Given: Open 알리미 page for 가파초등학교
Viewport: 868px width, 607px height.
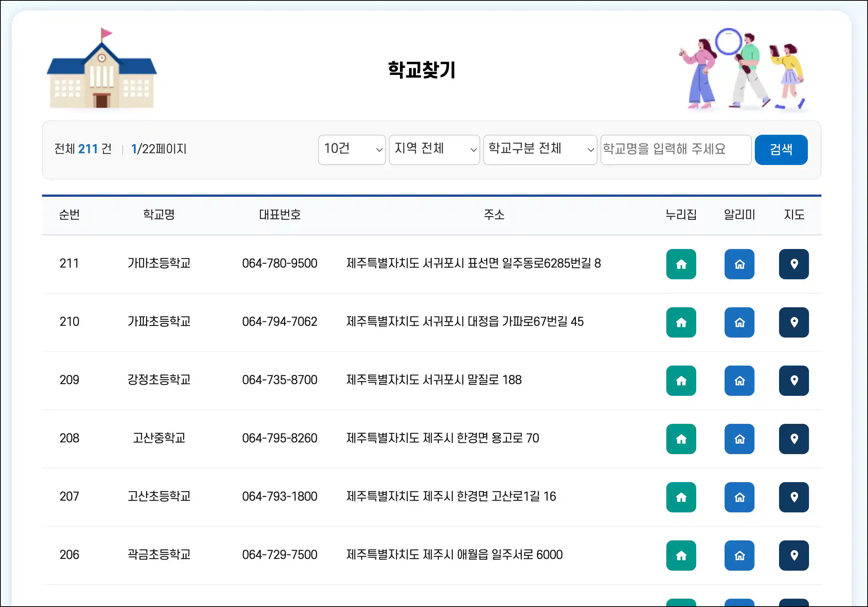Looking at the screenshot, I should click(x=739, y=322).
